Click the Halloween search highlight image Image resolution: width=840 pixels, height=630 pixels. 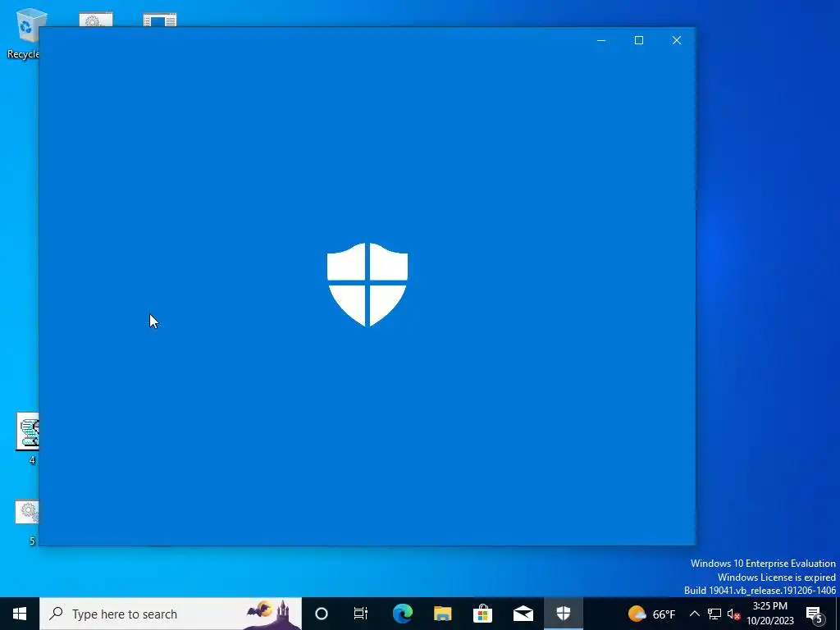click(x=272, y=614)
